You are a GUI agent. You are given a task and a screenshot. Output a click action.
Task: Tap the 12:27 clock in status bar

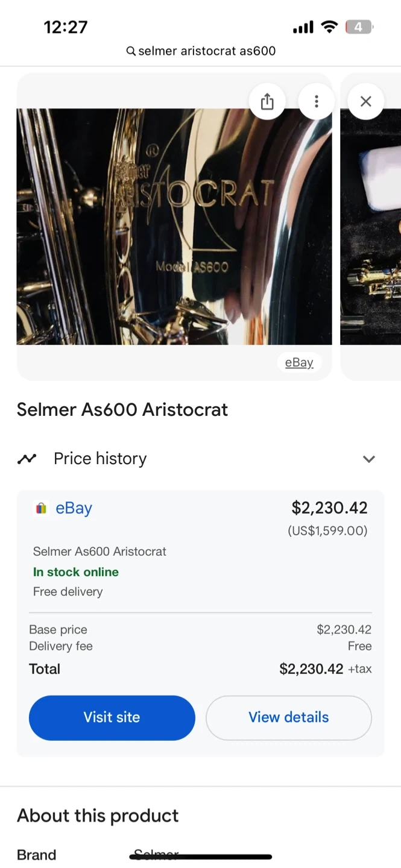coord(66,27)
